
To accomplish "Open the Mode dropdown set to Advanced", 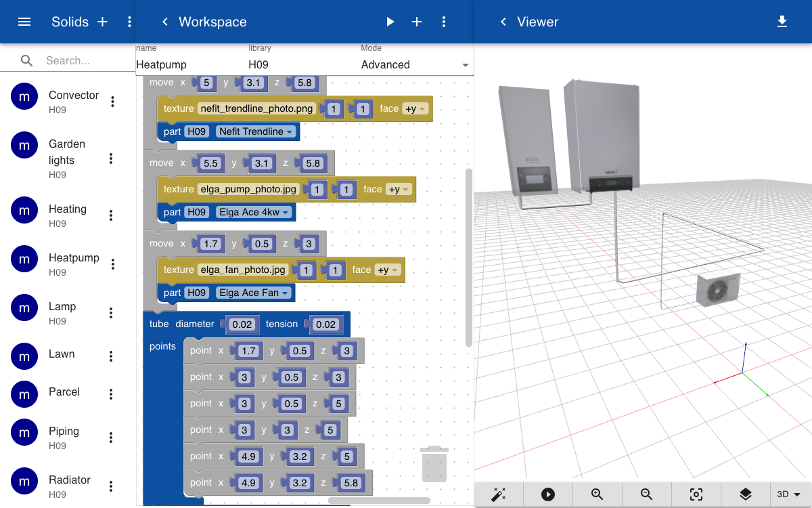I will coord(416,65).
